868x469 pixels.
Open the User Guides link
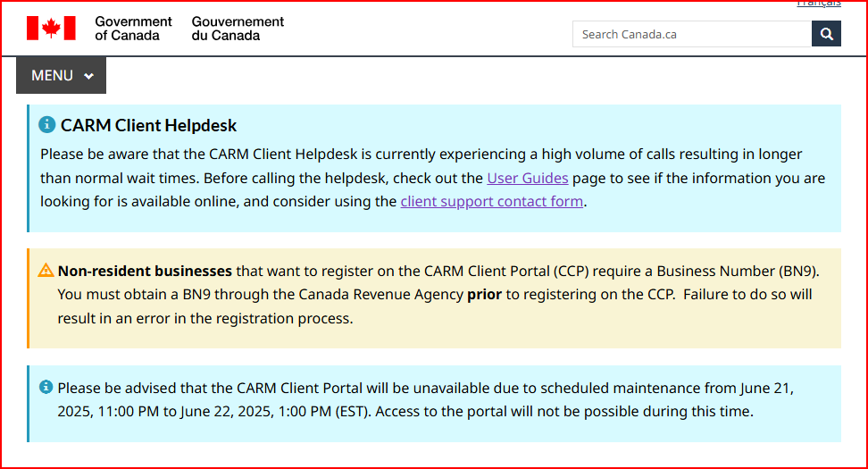(x=528, y=178)
